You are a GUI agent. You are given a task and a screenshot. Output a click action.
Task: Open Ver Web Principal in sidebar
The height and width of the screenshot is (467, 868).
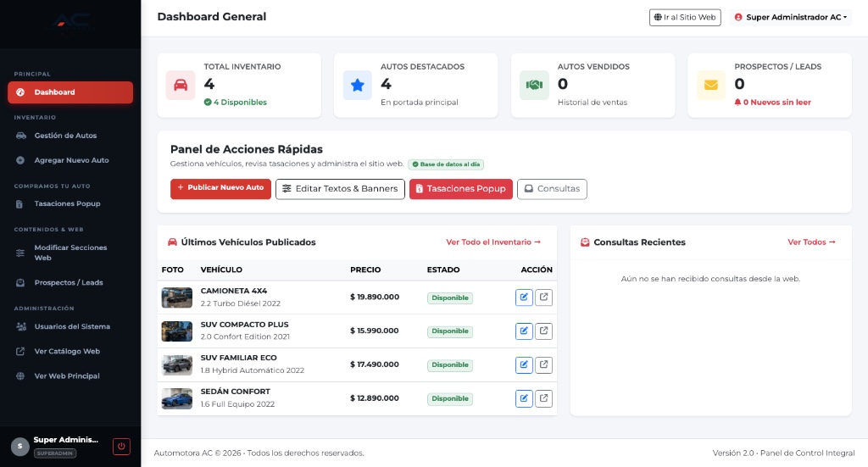(70, 376)
